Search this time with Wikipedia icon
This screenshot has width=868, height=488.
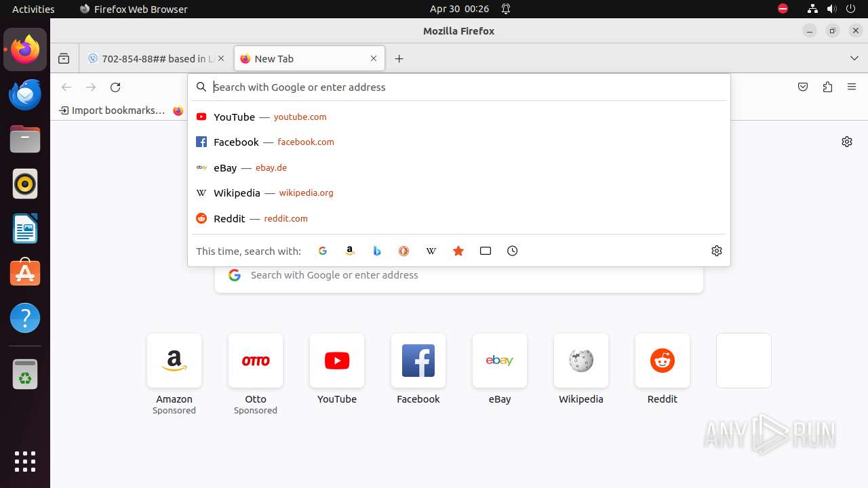point(431,251)
